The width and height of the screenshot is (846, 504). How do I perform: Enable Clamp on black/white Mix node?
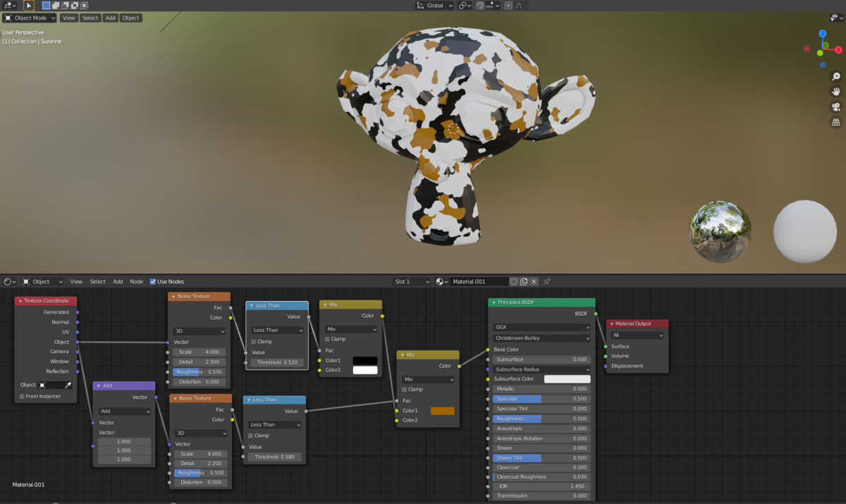(x=328, y=339)
